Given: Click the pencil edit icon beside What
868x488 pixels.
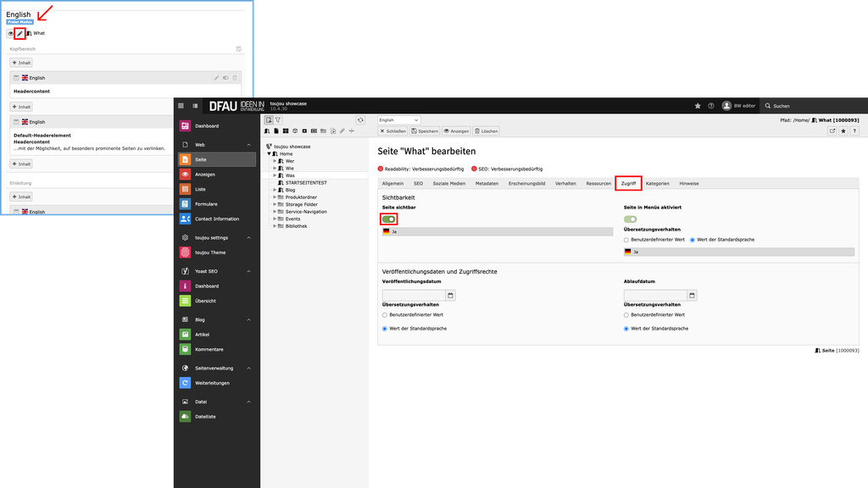Looking at the screenshot, I should [19, 33].
